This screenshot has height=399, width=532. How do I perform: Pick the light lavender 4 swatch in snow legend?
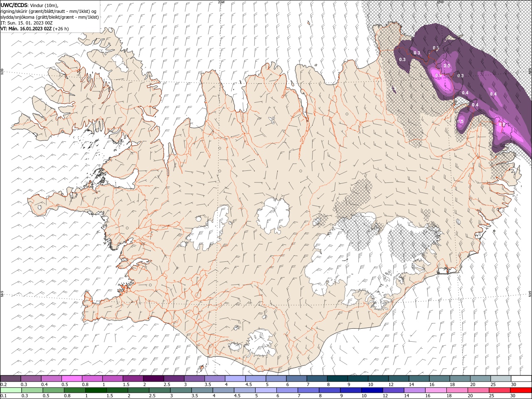[235, 379]
